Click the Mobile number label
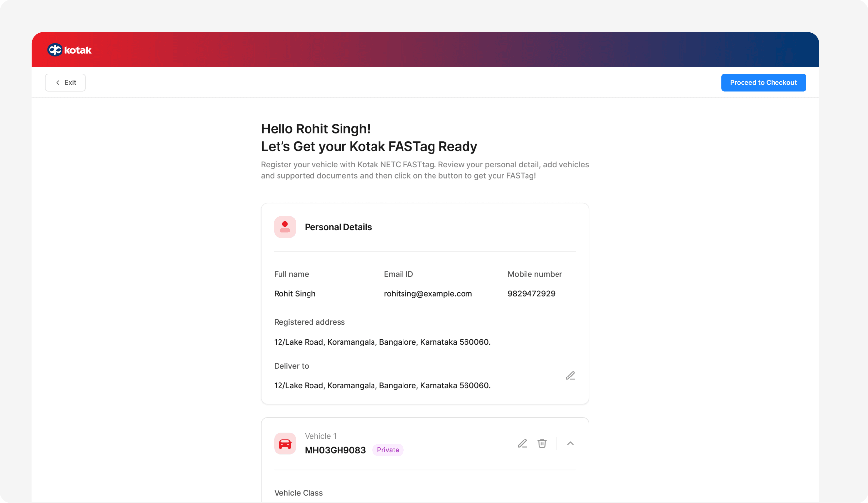This screenshot has width=868, height=503. point(534,274)
